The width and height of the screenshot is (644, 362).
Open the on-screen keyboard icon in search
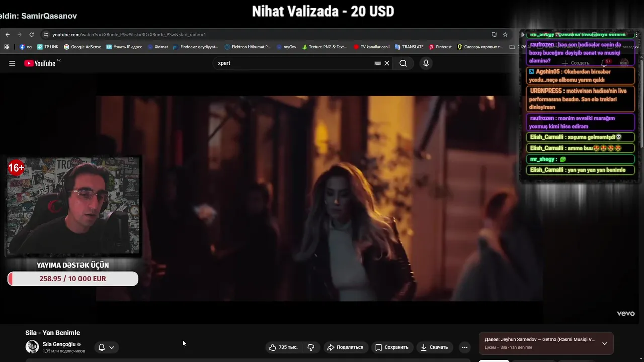pos(378,63)
